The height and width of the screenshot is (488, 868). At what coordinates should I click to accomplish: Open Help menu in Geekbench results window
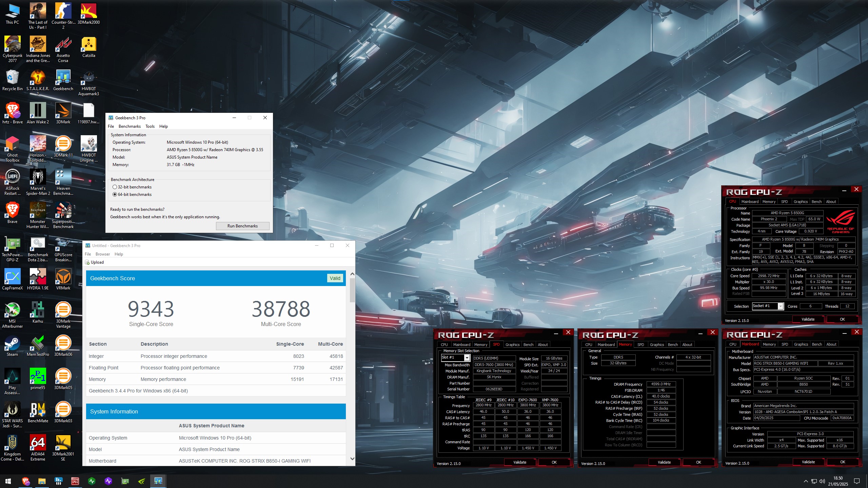coord(119,254)
